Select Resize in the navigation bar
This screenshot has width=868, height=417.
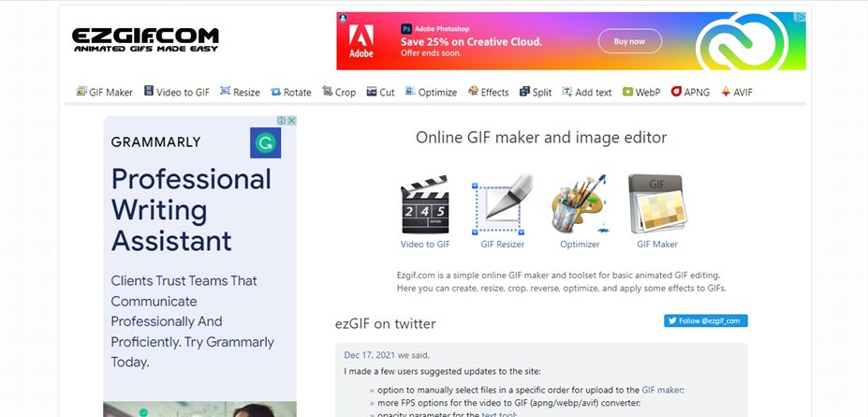coord(240,92)
